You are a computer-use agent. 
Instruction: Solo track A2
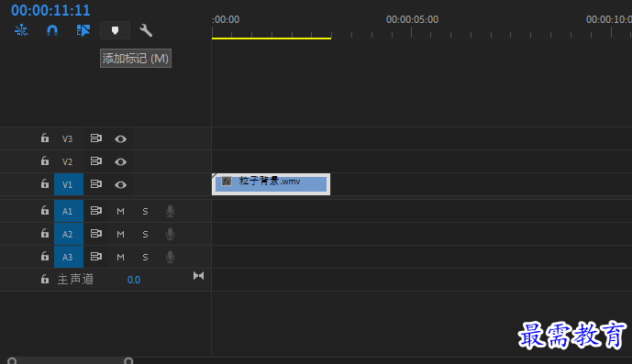[145, 234]
